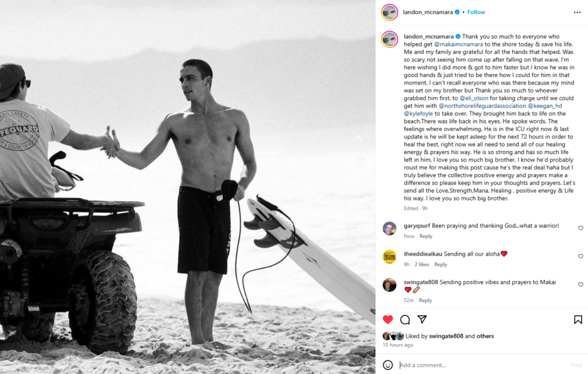Reply to garyqsurf's comment
Viewport: 588px width, 374px height.
click(425, 236)
